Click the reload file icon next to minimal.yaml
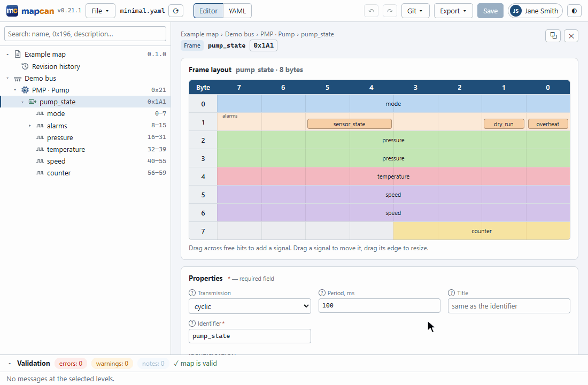588x385 pixels. point(176,11)
